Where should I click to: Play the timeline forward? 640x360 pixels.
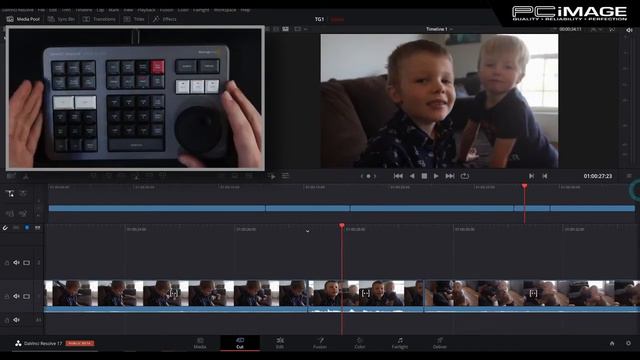[x=436, y=176]
